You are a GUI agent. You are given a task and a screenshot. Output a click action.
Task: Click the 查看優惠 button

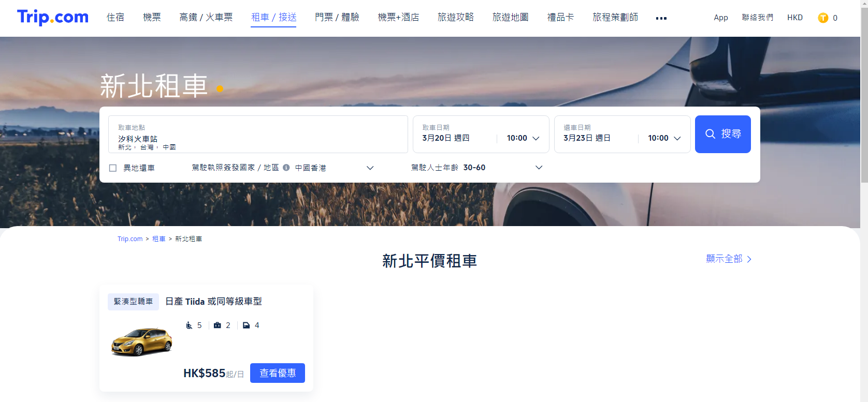278,373
